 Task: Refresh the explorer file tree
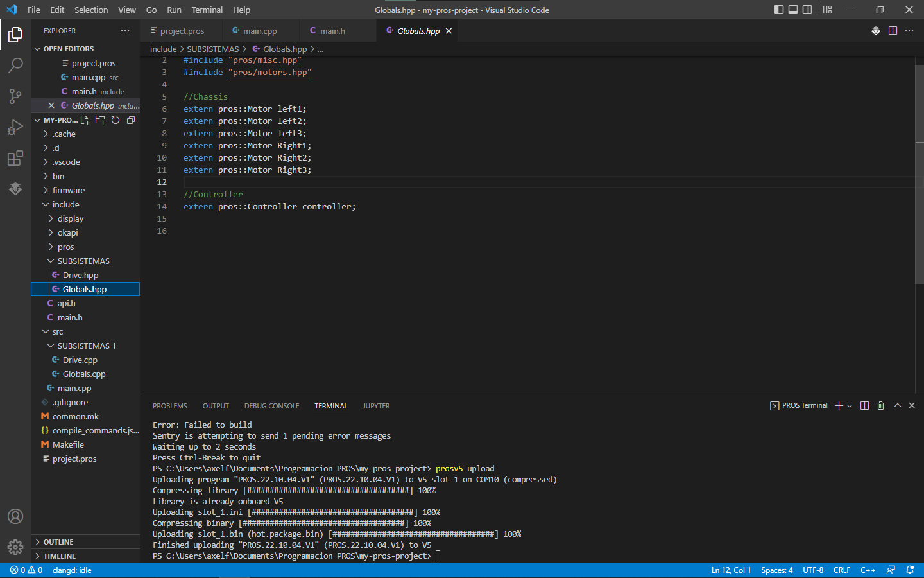point(116,120)
